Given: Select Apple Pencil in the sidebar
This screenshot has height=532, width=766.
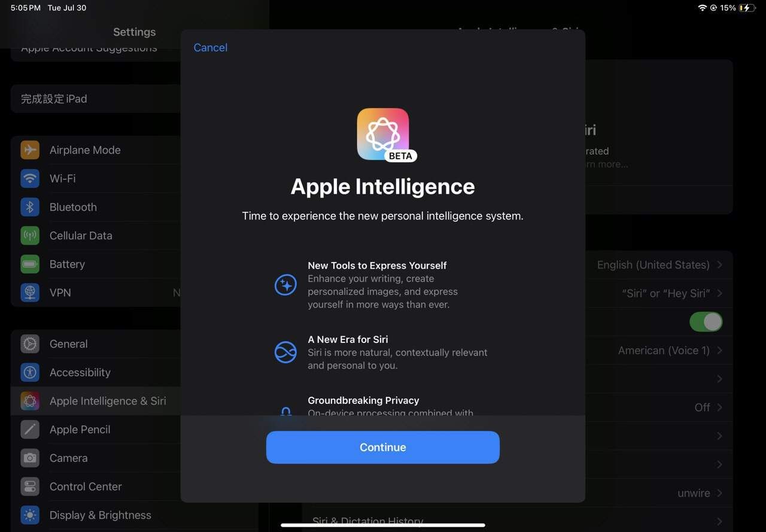Looking at the screenshot, I should tap(96, 429).
